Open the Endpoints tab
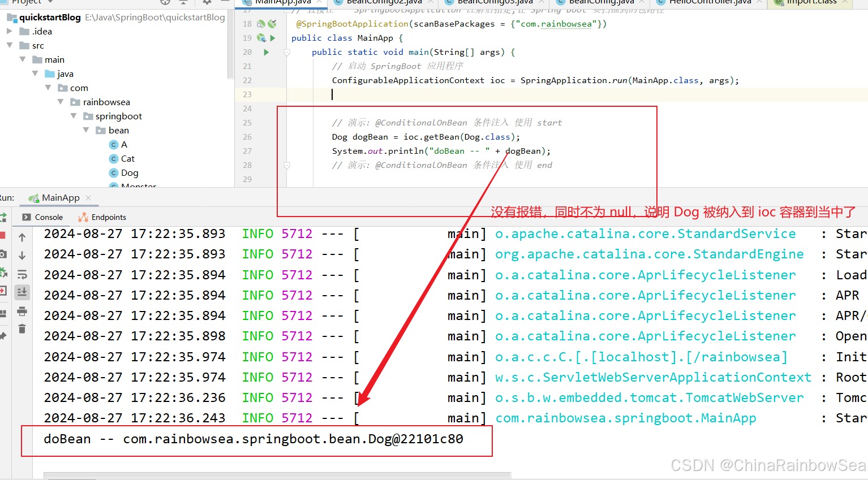 102,217
